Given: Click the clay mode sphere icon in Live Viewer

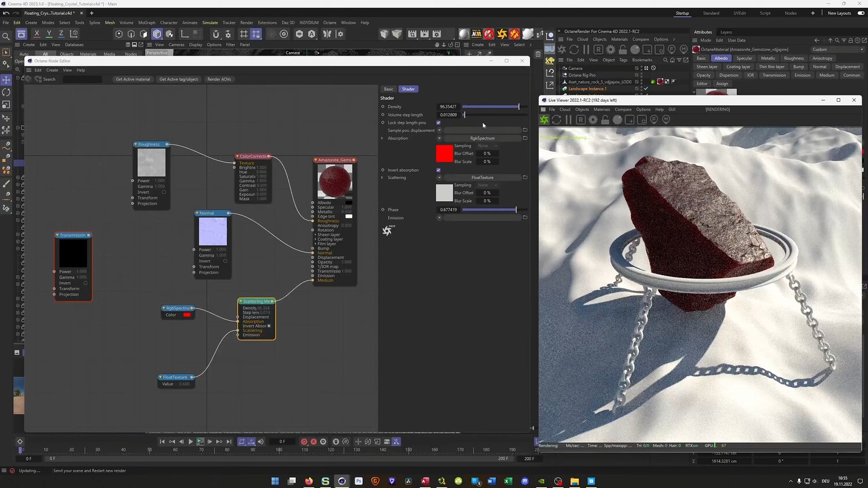Looking at the screenshot, I should click(617, 120).
